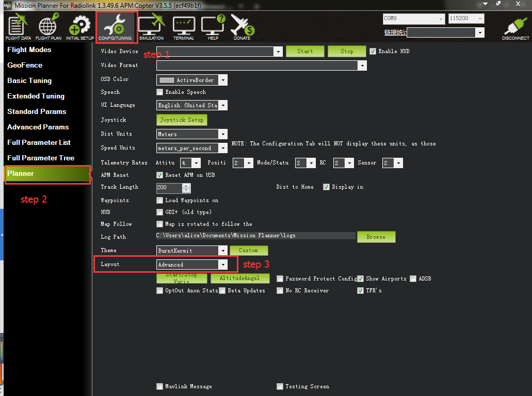Select the Config/Tuning icon
This screenshot has height=396, width=532.
pos(116,27)
